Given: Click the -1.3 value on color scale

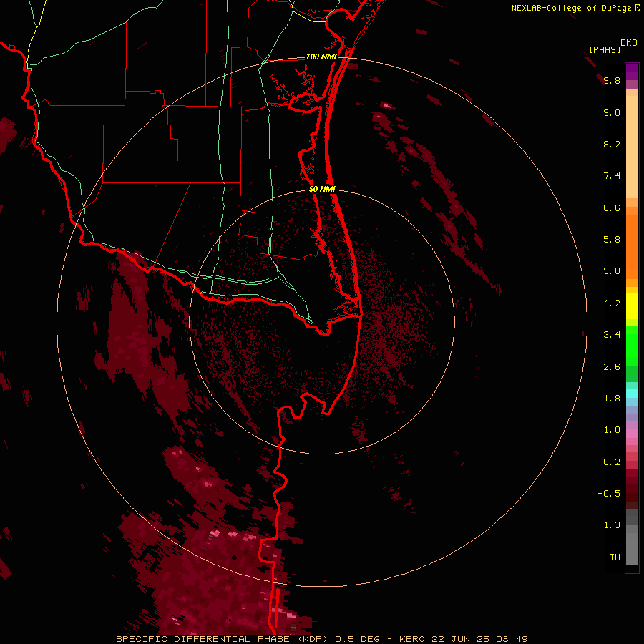Looking at the screenshot, I should tap(609, 525).
